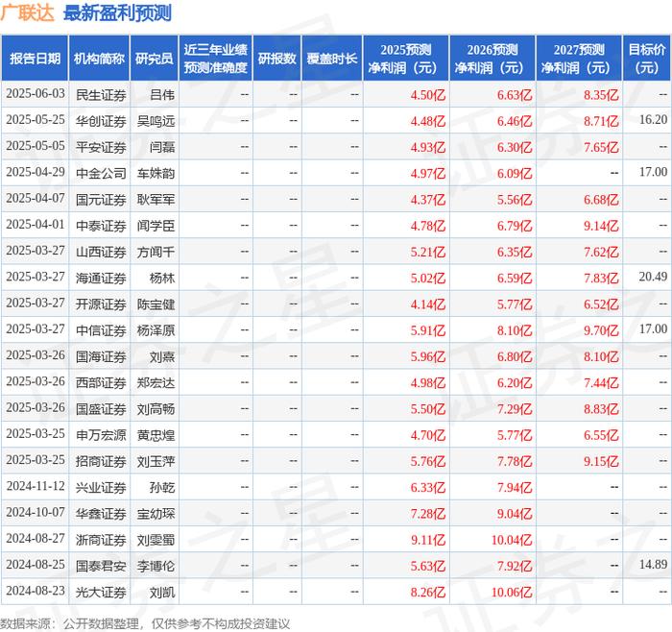Click institution 国元证券

[x=101, y=200]
